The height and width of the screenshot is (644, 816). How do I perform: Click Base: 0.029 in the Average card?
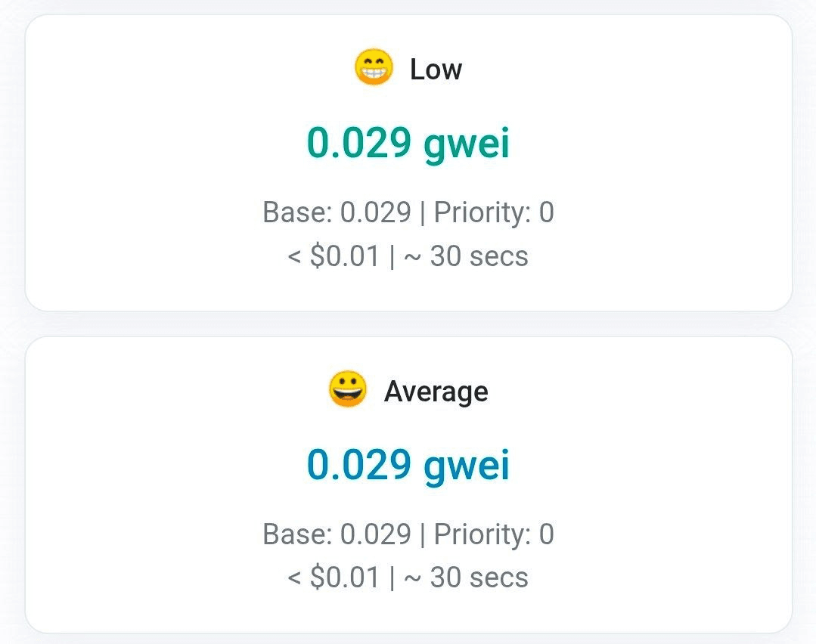click(336, 534)
